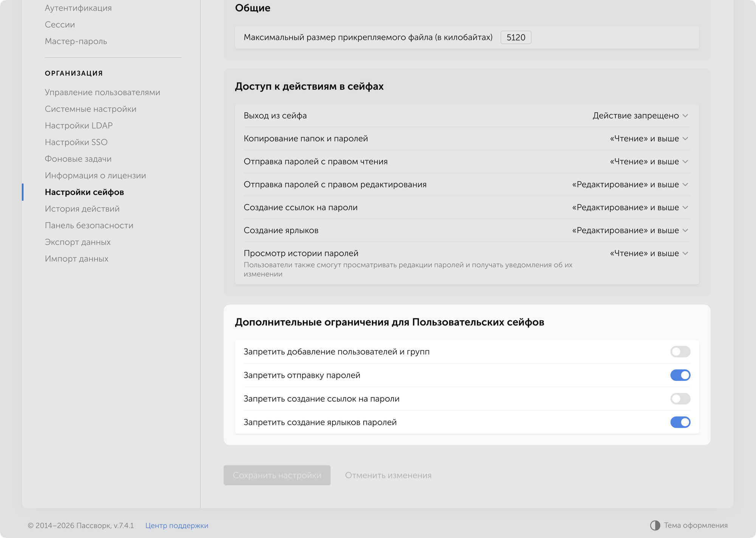Go to 'Настройки LDAP' section
This screenshot has height=538, width=756.
pos(79,125)
